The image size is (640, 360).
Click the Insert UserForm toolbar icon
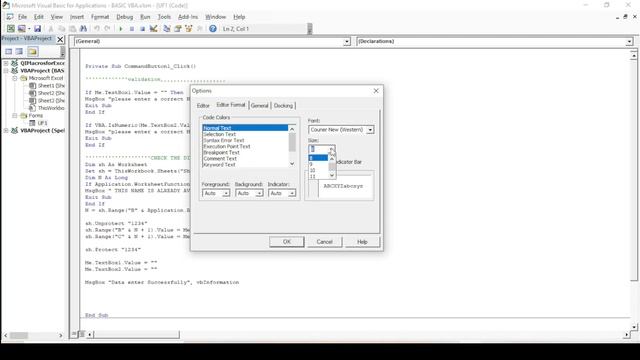22,29
